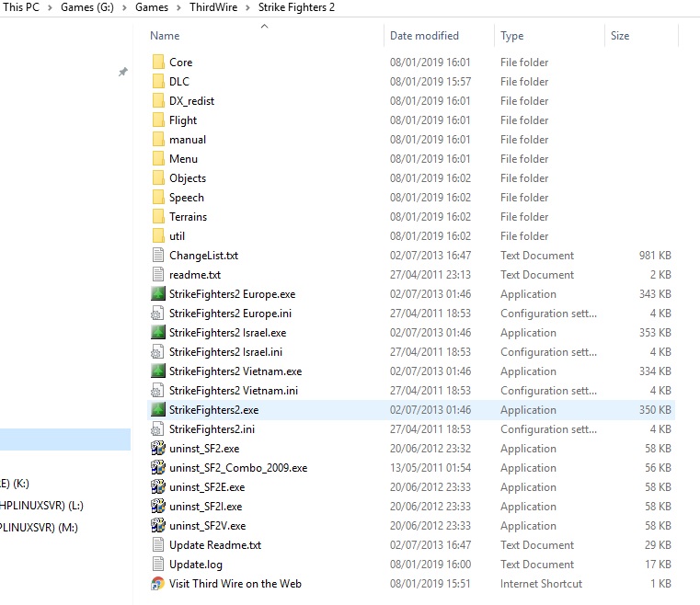Click Strike Fighters 2 in the breadcrumb

[x=296, y=7]
